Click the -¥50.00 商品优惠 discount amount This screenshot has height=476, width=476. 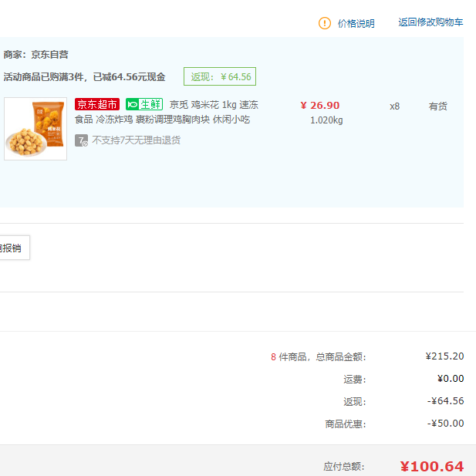click(445, 424)
